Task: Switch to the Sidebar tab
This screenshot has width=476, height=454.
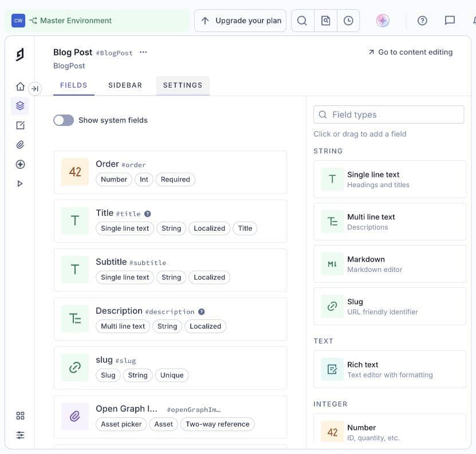Action: click(x=125, y=85)
